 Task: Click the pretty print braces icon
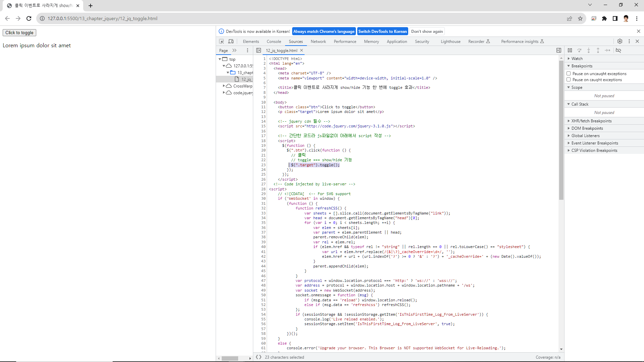(259, 357)
